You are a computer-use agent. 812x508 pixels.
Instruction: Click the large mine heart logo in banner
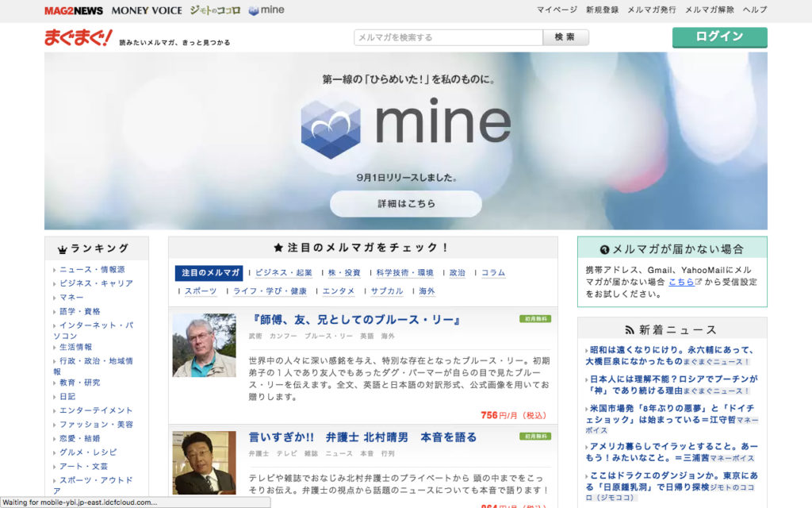tap(331, 126)
